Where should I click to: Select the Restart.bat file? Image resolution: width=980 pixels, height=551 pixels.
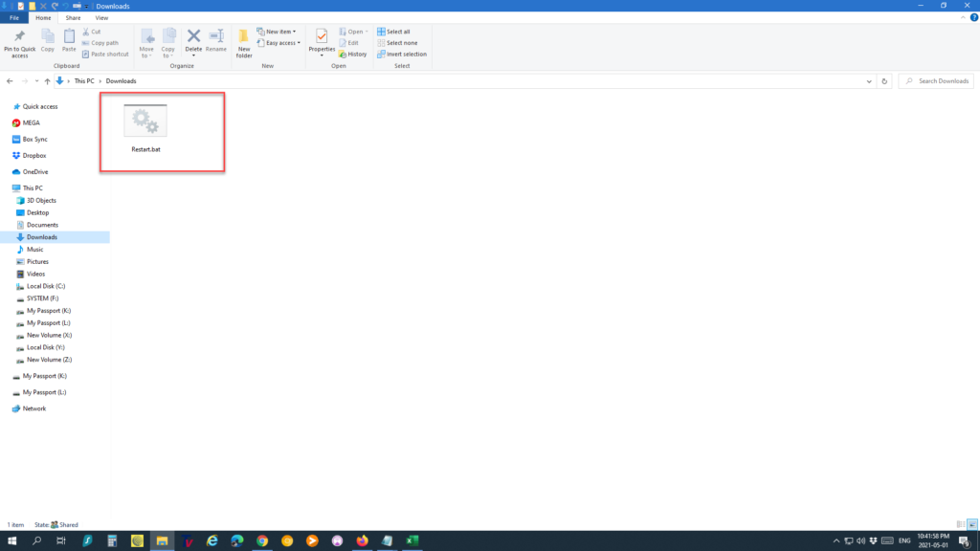coord(145,129)
